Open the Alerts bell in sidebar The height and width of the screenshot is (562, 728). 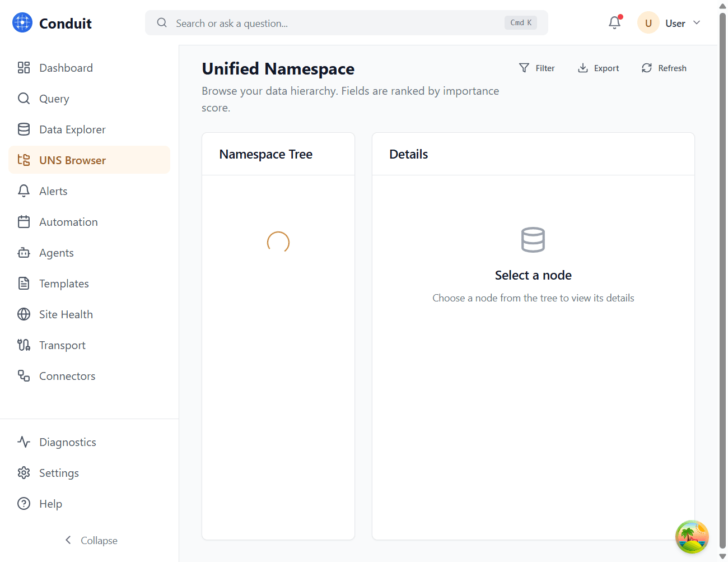coord(24,191)
